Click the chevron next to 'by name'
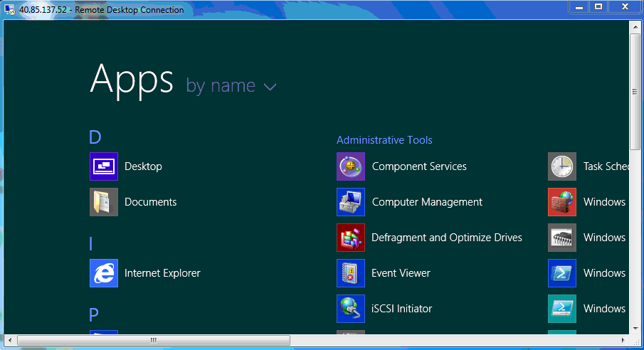Viewport: 644px width, 350px height. tap(270, 87)
